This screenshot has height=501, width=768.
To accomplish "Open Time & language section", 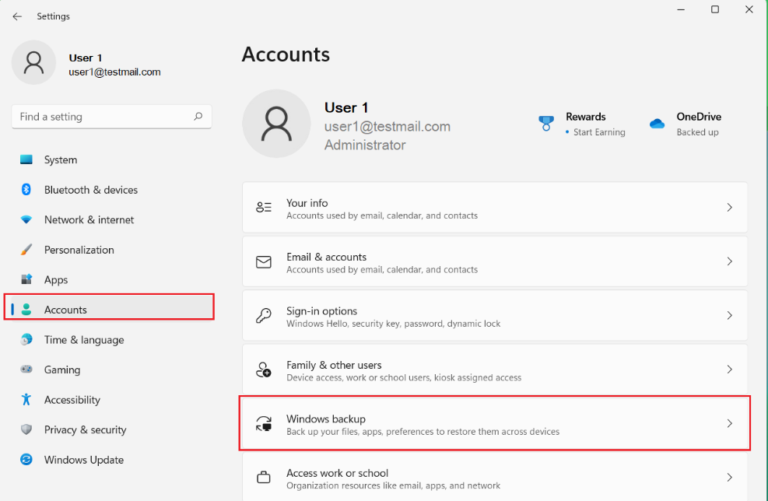I will [x=83, y=340].
